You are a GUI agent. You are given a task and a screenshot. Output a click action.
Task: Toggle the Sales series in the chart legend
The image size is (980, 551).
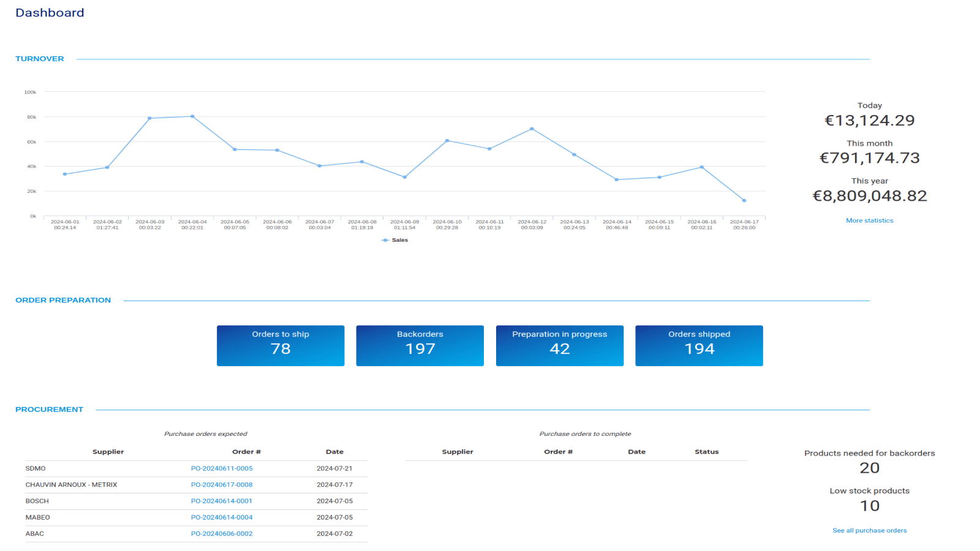pyautogui.click(x=397, y=240)
